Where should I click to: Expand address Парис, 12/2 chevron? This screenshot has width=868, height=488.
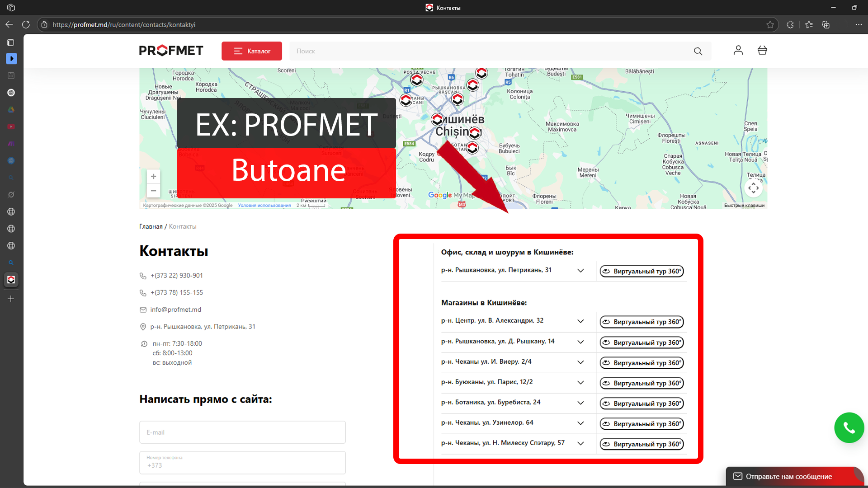coord(580,383)
